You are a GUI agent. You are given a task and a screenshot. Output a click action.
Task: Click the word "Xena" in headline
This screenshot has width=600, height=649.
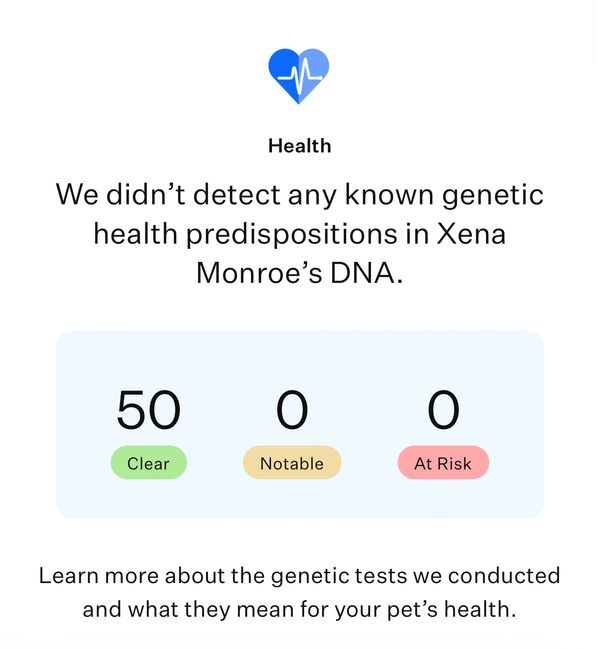[471, 234]
